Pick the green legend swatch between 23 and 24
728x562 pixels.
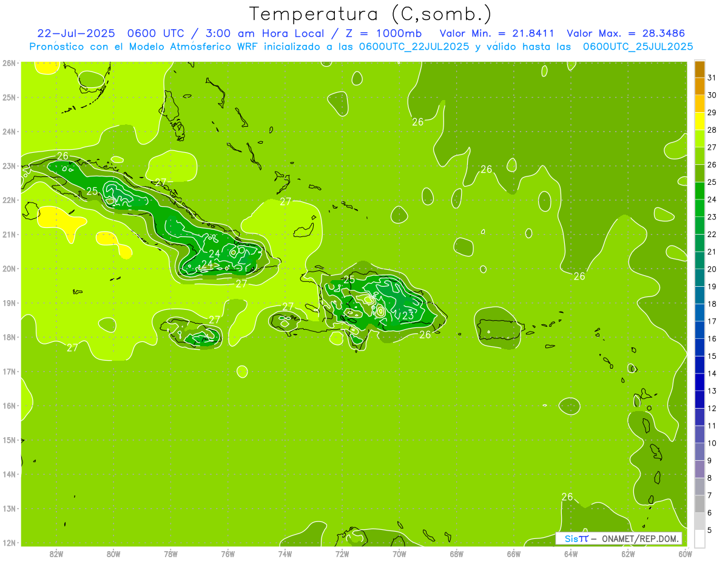(x=699, y=209)
